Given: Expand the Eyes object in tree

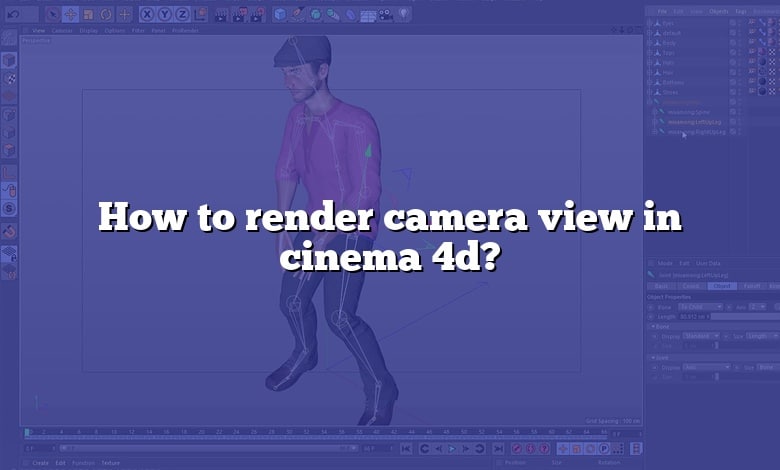Looking at the screenshot, I should click(x=650, y=23).
